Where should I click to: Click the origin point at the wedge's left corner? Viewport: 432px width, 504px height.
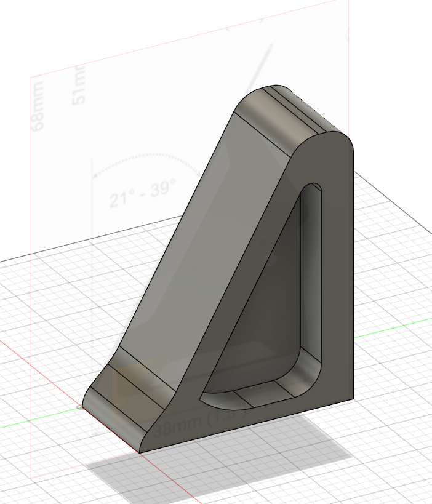tap(80, 407)
